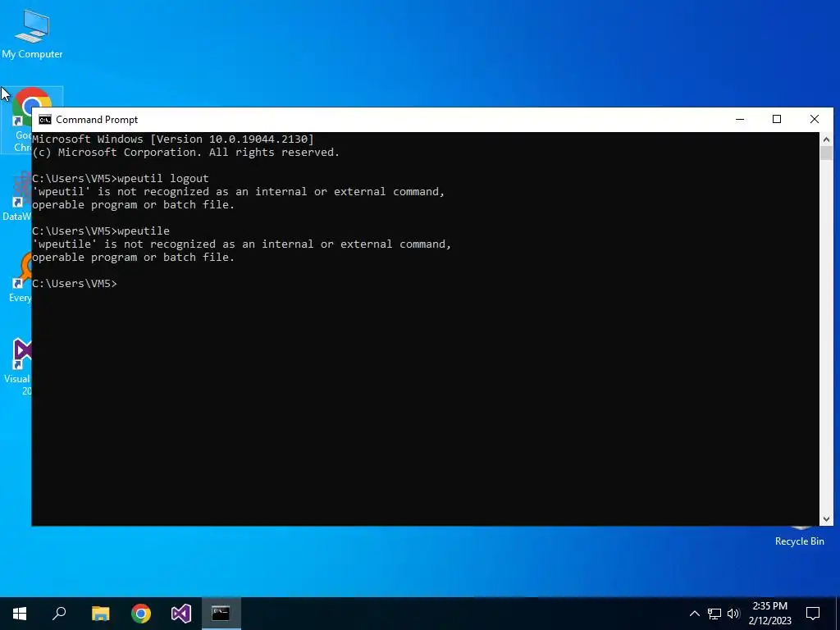Open the My Computer desktop icon
This screenshot has width=840, height=630.
click(x=32, y=33)
